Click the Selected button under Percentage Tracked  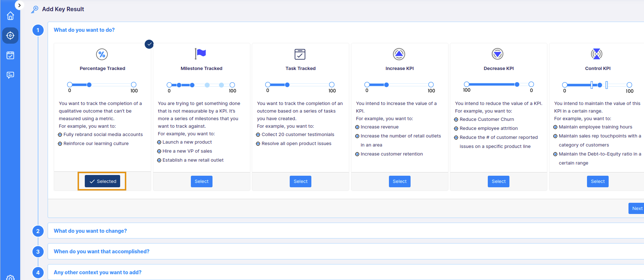coord(102,181)
